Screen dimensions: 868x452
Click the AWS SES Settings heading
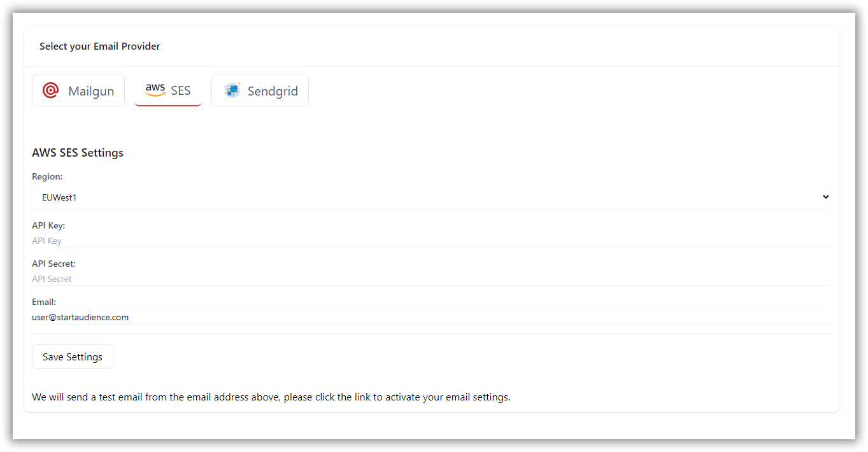(78, 153)
